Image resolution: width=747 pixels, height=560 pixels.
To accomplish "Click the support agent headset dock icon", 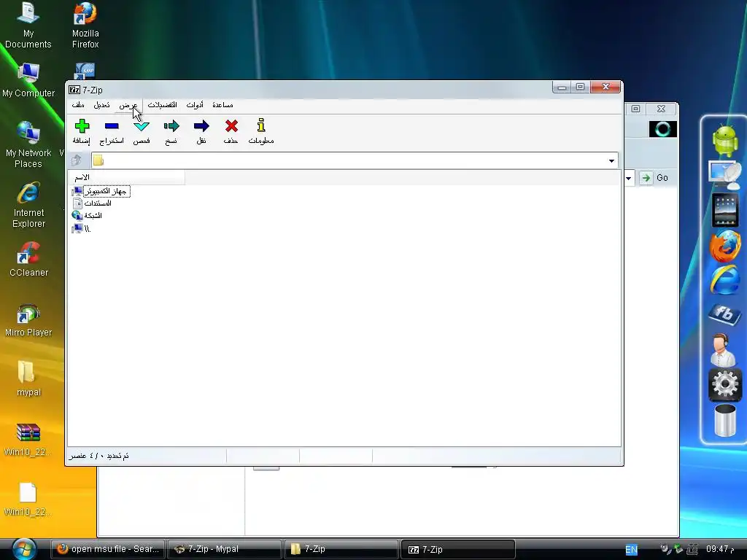I will tap(721, 349).
